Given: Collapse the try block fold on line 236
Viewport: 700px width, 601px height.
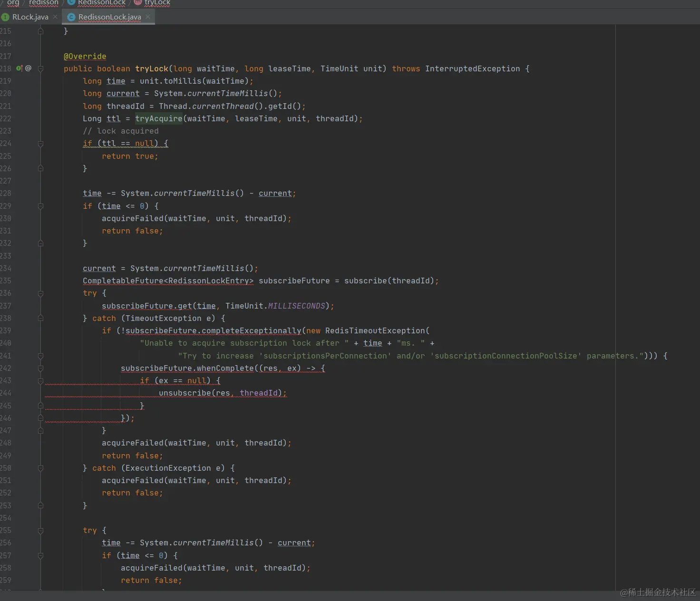Looking at the screenshot, I should pyautogui.click(x=40, y=293).
